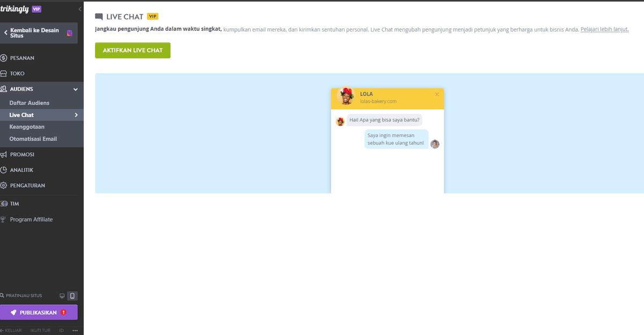Open the Pelajari lebih lanjut link
The height and width of the screenshot is (335, 644).
pos(604,29)
